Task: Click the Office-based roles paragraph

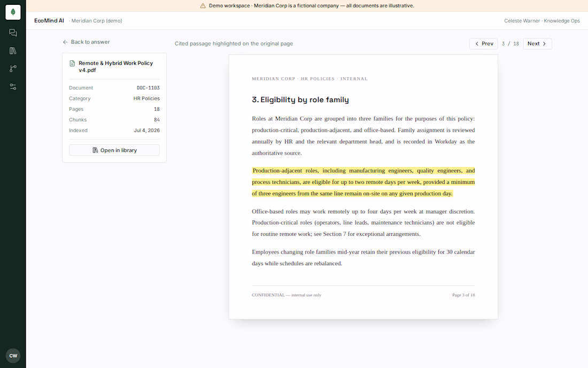Action: point(363,223)
